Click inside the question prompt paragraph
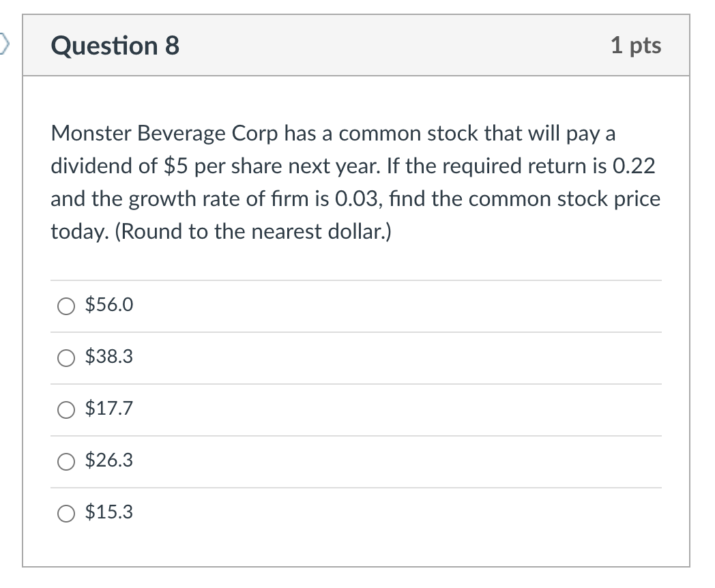This screenshot has height=588, width=715. coord(355,182)
